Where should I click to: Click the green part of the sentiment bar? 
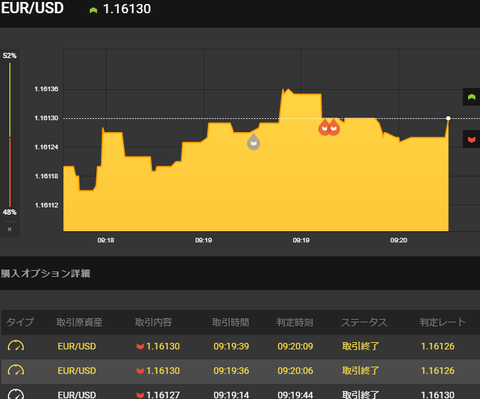click(10, 100)
